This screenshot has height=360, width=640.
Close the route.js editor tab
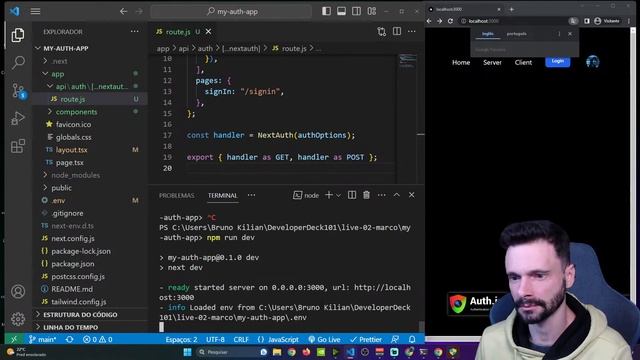(x=208, y=31)
